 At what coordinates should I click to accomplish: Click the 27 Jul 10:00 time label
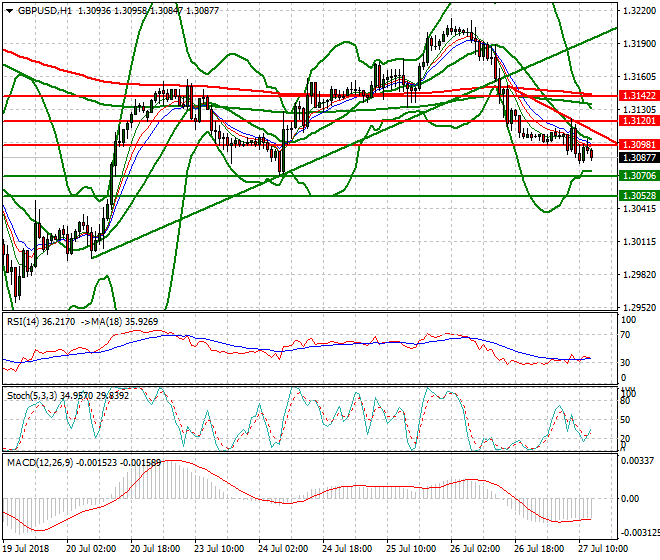[x=603, y=549]
